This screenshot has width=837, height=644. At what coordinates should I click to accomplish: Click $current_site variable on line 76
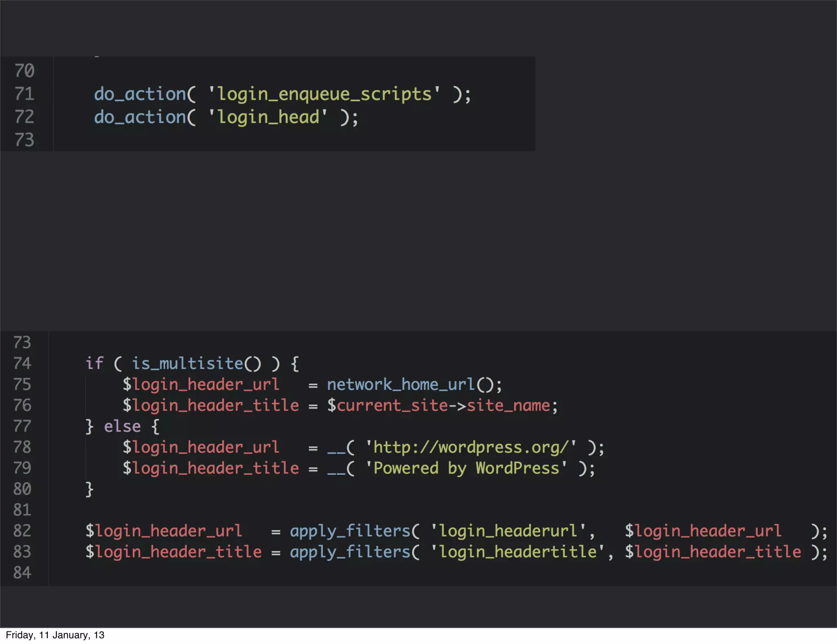(x=387, y=406)
